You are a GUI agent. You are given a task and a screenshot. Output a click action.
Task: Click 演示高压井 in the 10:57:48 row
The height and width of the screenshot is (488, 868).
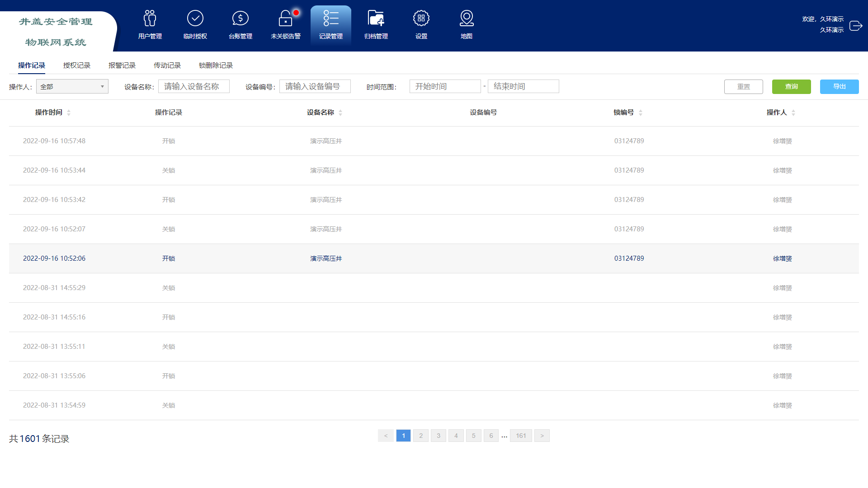(326, 141)
